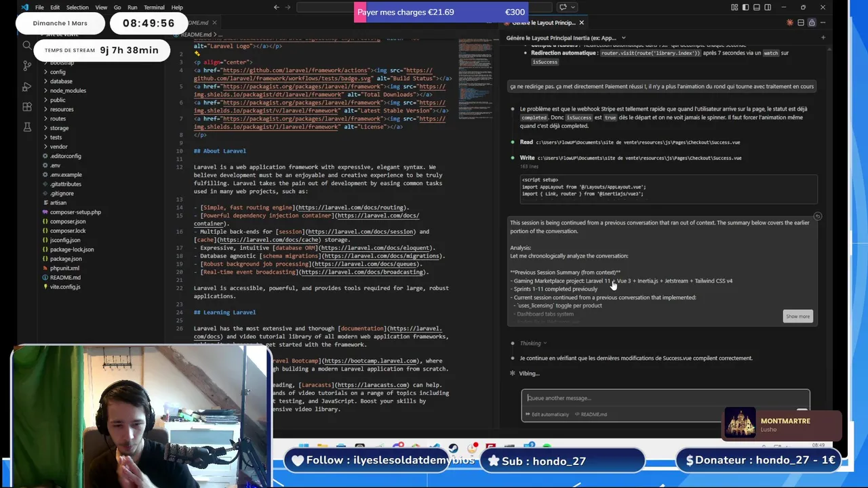Open the View menu

tap(101, 7)
